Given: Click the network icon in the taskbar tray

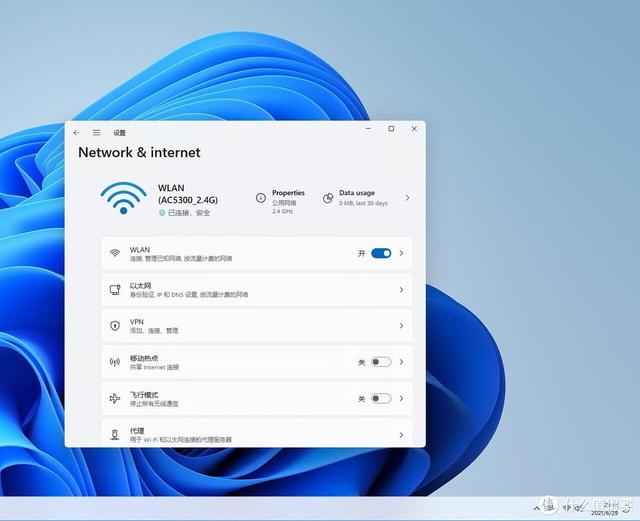Looking at the screenshot, I should point(567,508).
